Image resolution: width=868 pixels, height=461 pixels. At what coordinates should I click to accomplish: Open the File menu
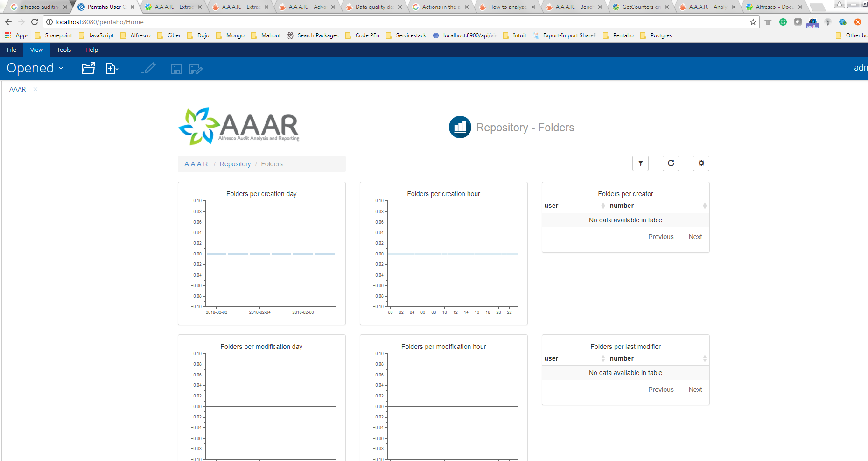(x=12, y=50)
